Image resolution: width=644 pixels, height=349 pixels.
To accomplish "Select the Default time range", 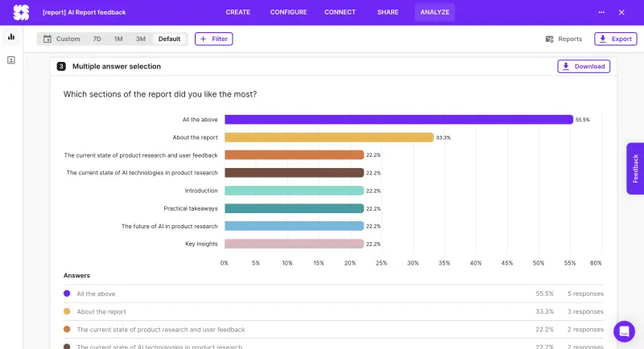I will [x=169, y=39].
